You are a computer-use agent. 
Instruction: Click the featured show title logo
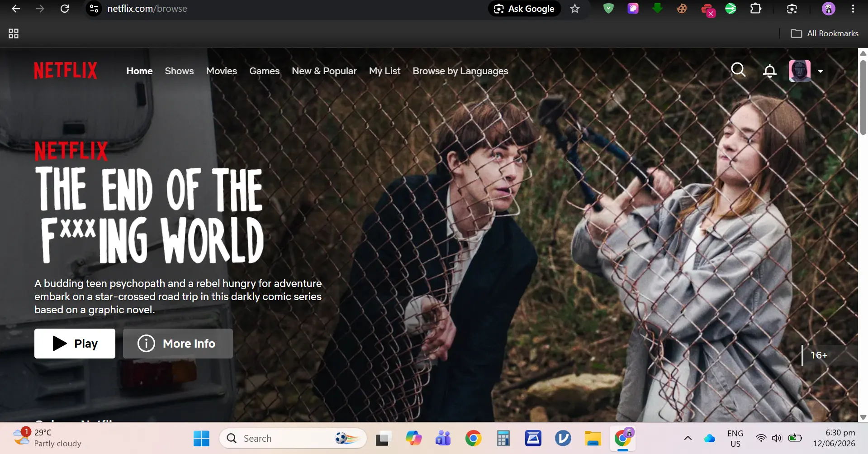pyautogui.click(x=150, y=202)
